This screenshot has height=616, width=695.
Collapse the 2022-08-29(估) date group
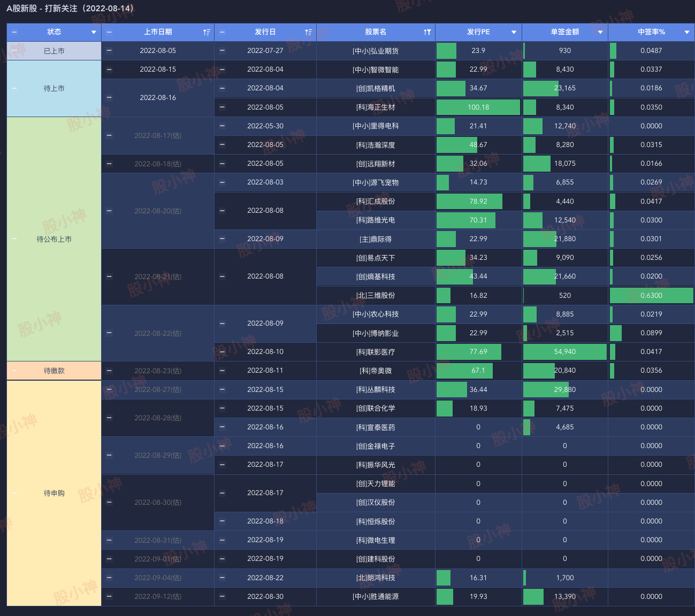(x=109, y=455)
